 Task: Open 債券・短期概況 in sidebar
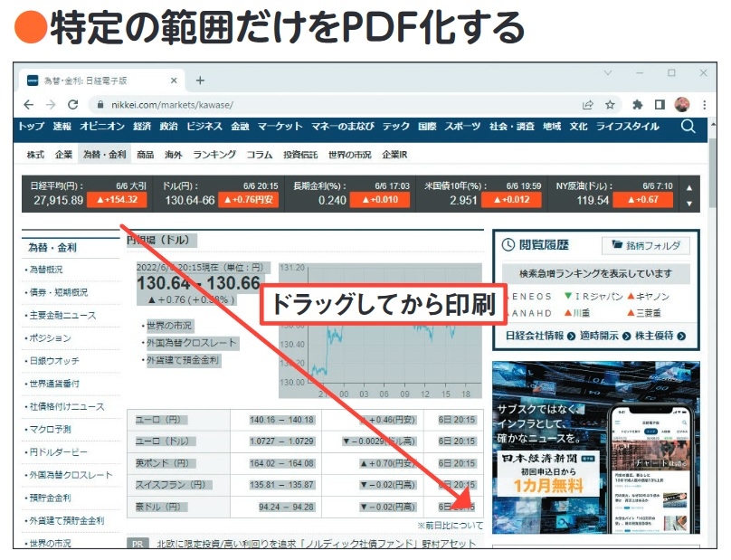coord(58,292)
